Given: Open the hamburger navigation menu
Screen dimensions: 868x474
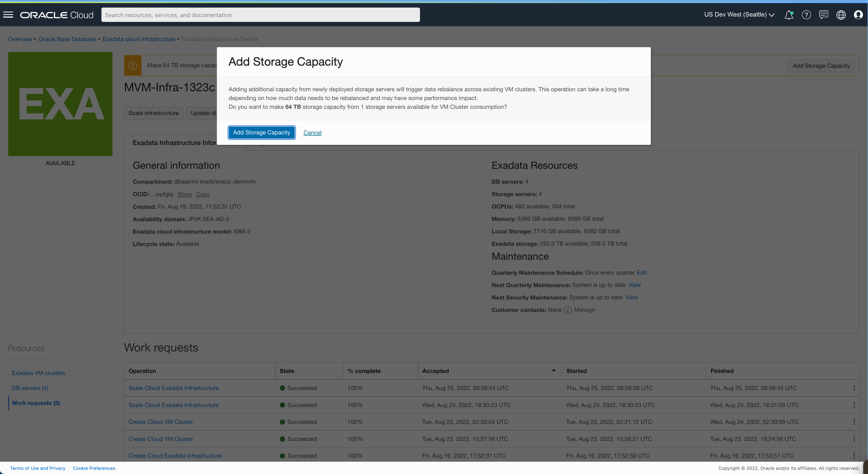Looking at the screenshot, I should click(8, 15).
